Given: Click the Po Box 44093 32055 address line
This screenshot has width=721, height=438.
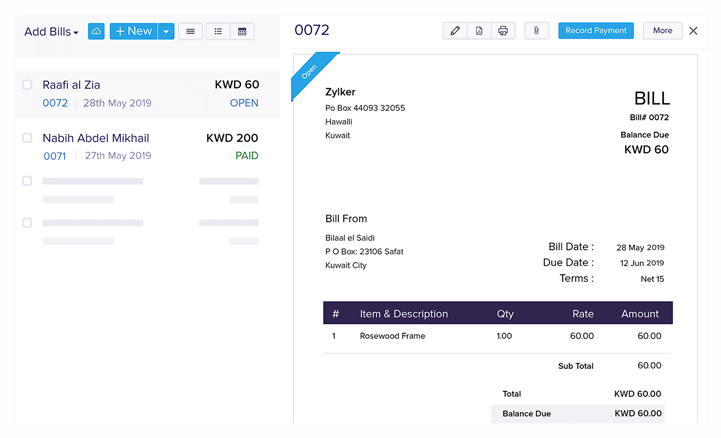Looking at the screenshot, I should coord(365,108).
